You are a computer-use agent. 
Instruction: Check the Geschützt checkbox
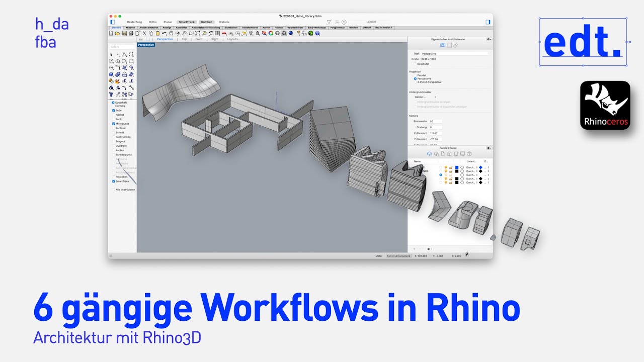click(x=415, y=64)
